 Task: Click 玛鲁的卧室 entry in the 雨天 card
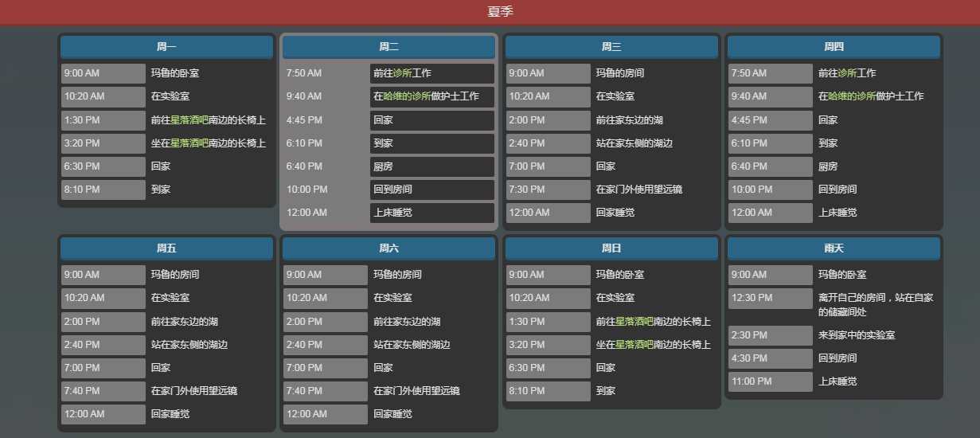pos(842,275)
